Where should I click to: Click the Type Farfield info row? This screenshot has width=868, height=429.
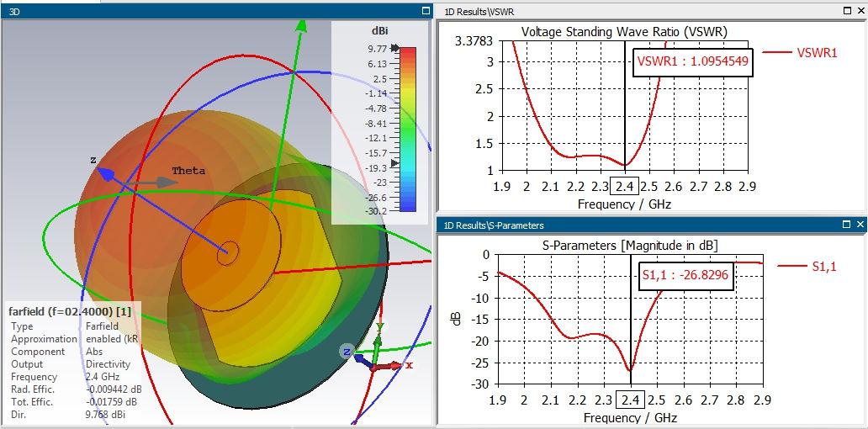click(65, 326)
